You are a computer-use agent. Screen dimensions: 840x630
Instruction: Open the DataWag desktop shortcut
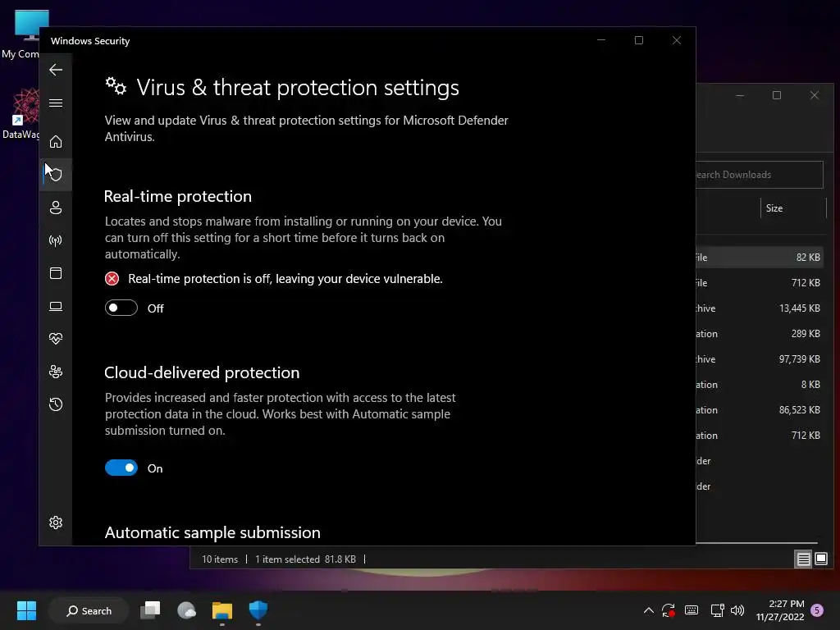pyautogui.click(x=21, y=113)
